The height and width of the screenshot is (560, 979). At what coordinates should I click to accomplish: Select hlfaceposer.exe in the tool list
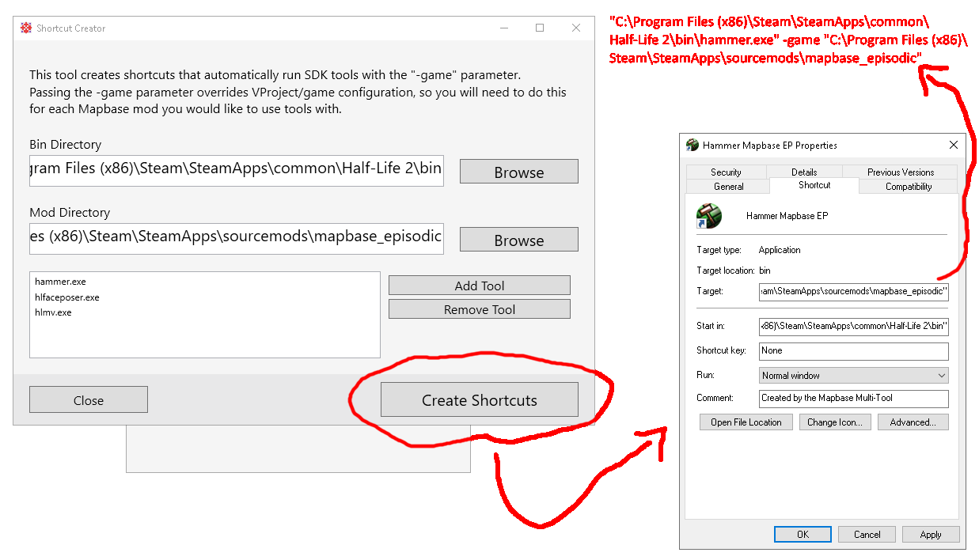[67, 297]
